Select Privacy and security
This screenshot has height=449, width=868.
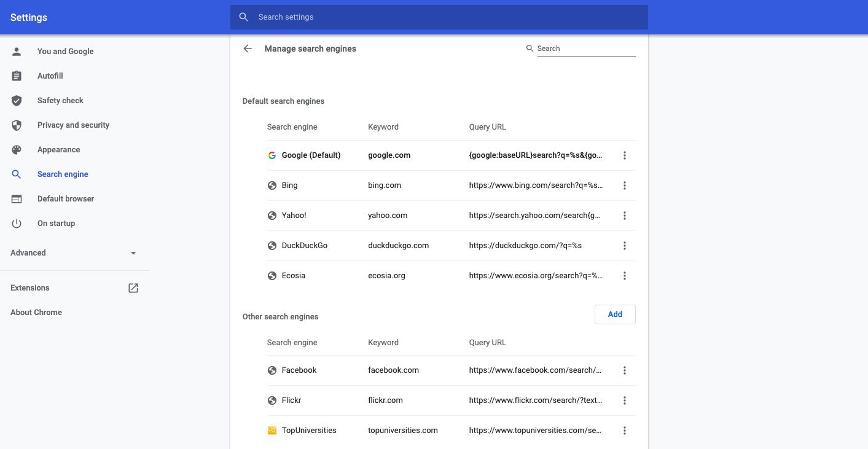click(x=74, y=125)
